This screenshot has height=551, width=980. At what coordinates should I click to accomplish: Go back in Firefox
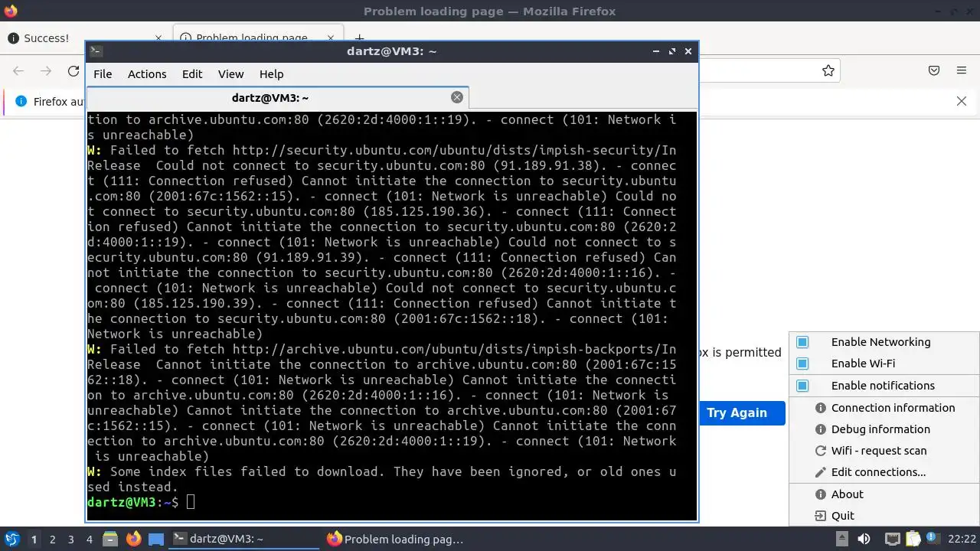point(18,70)
